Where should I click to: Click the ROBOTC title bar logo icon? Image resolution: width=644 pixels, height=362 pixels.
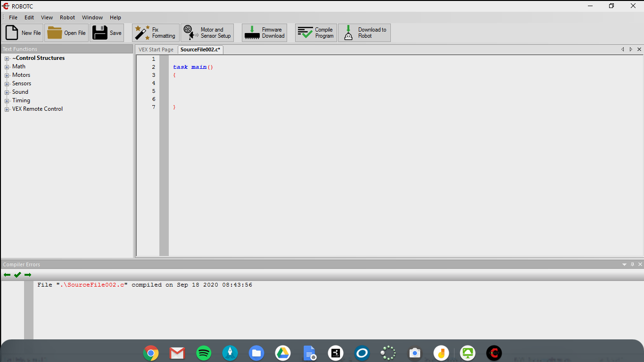coord(6,6)
